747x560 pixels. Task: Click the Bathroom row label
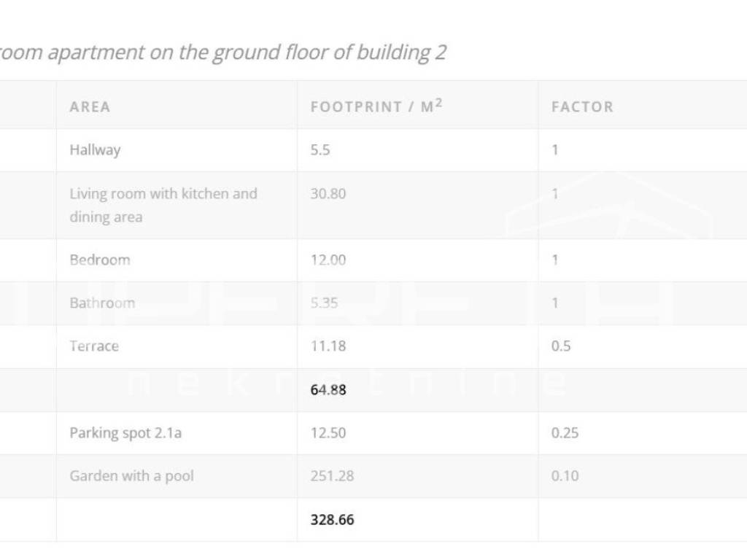click(x=102, y=303)
